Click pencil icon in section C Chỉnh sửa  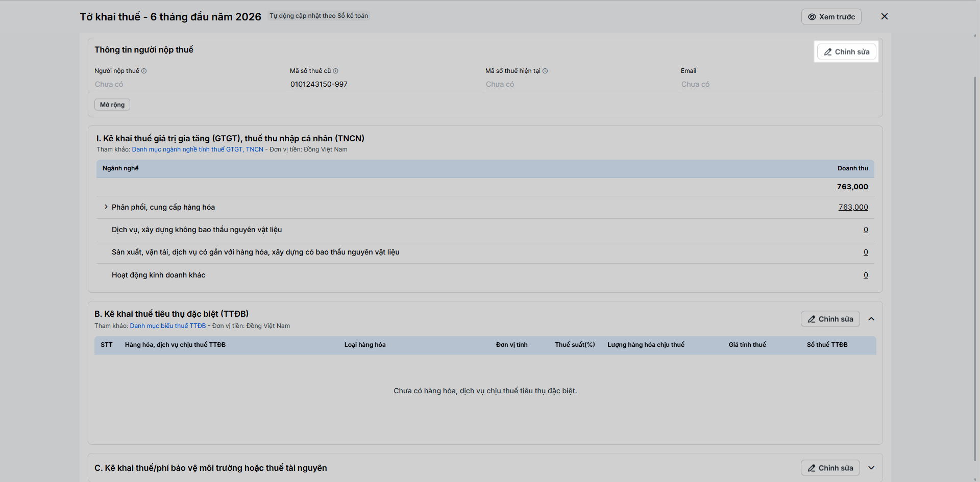[x=812, y=468]
